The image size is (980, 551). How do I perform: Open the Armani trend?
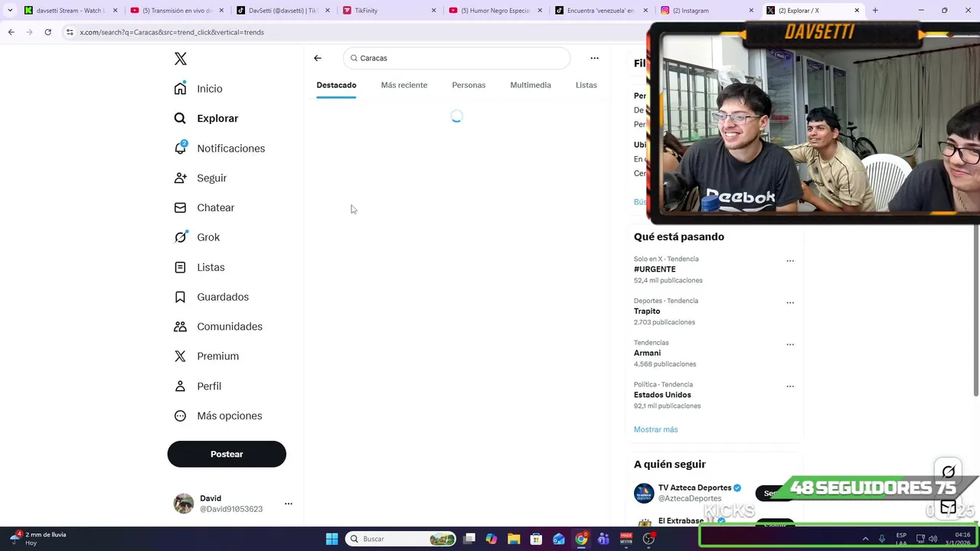click(x=647, y=353)
